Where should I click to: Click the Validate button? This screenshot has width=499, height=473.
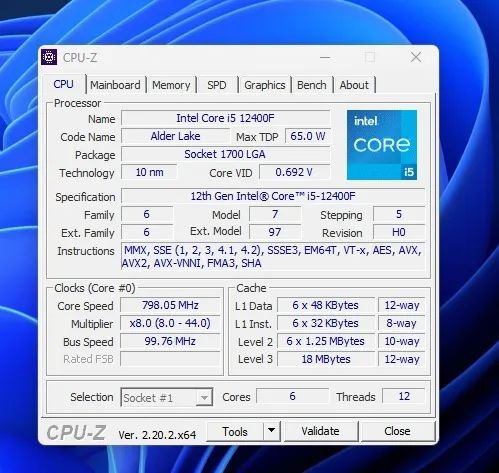click(x=320, y=431)
